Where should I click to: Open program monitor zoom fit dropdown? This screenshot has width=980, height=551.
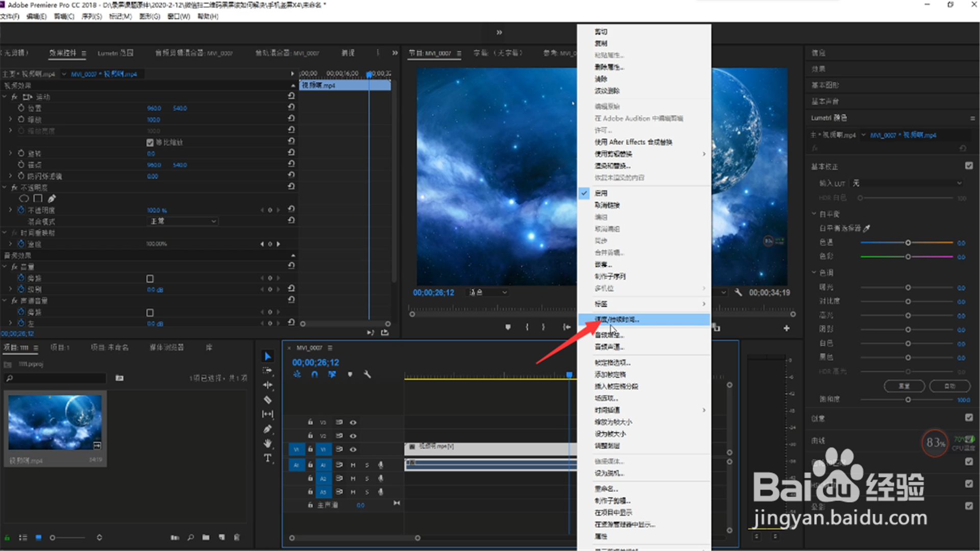(487, 292)
